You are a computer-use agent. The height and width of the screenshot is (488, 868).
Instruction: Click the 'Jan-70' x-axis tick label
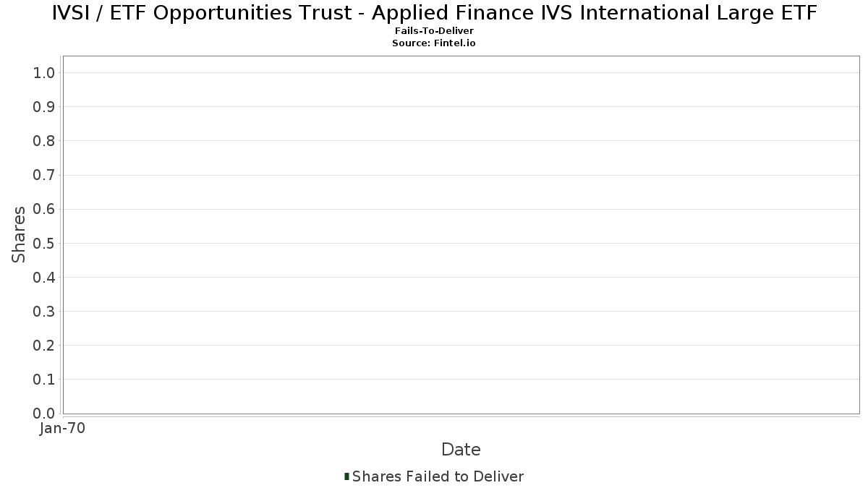pos(62,429)
